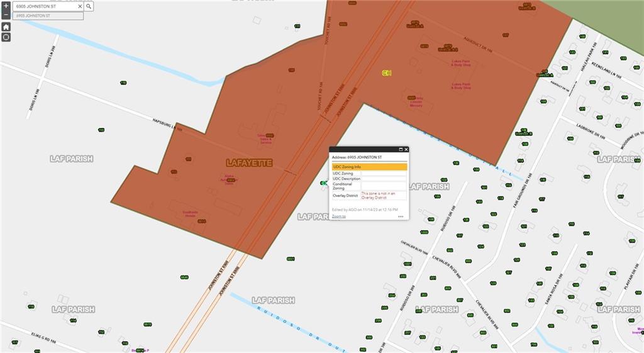The height and width of the screenshot is (353, 644).
Task: Pick the 6905 JOHNSTON ST search suggestion
Action: (48, 16)
